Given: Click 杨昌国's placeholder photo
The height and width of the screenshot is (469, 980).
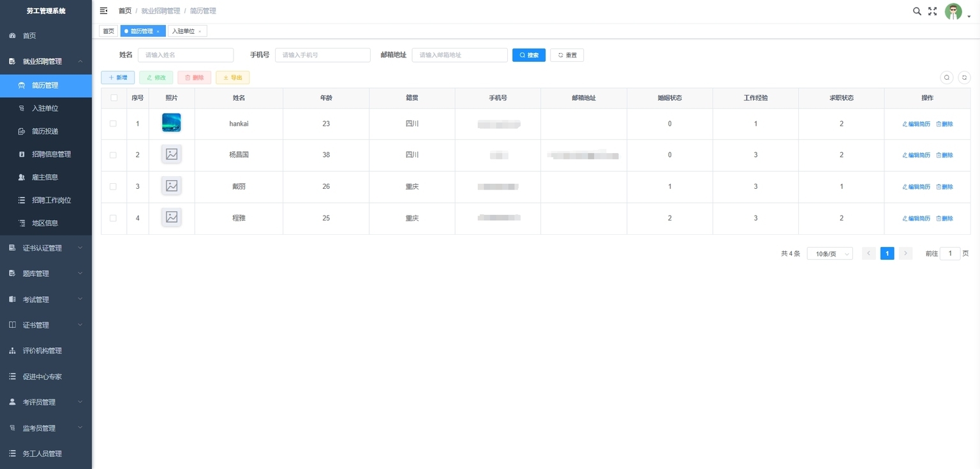Looking at the screenshot, I should pyautogui.click(x=172, y=154).
